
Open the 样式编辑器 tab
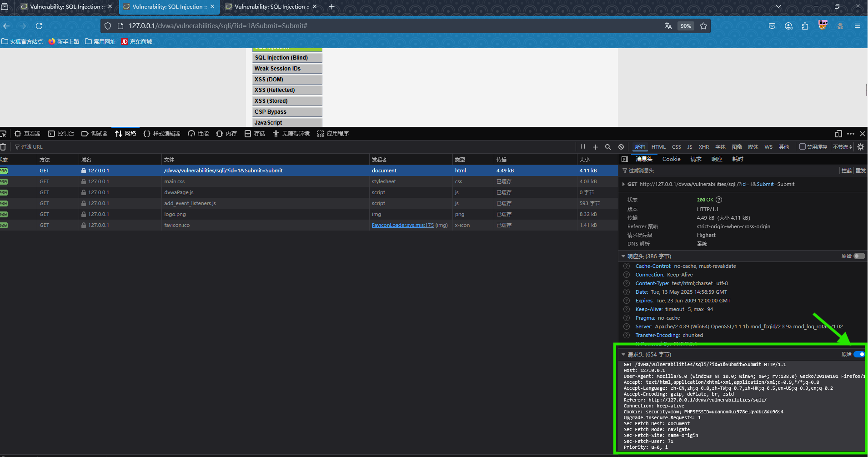point(162,134)
